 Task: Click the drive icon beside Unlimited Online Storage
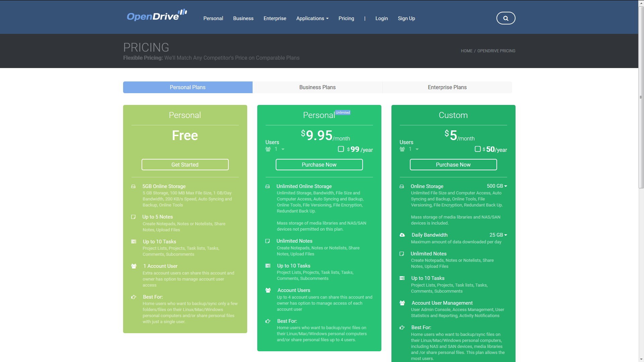pos(267,186)
